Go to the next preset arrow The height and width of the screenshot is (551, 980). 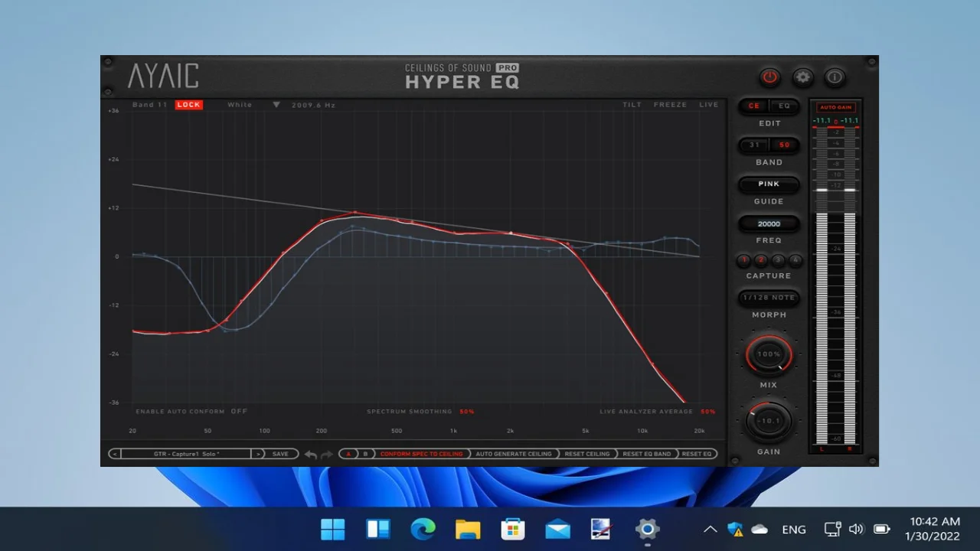[258, 454]
